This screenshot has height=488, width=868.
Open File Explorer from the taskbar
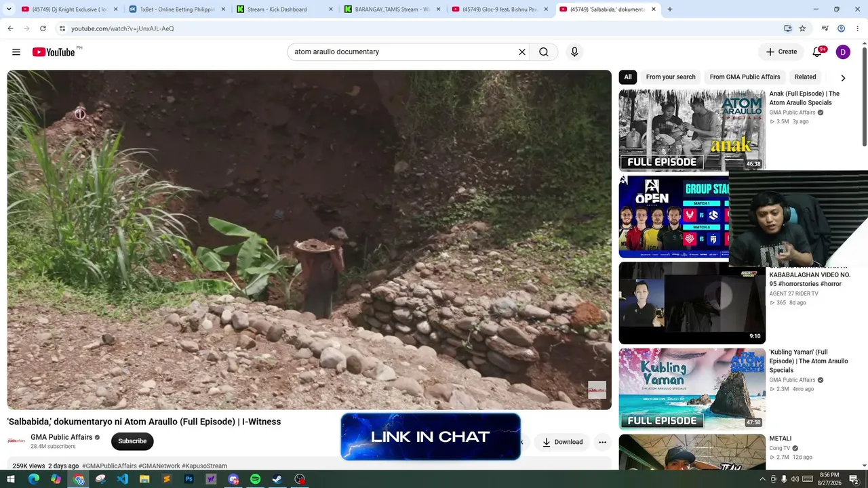[144, 479]
